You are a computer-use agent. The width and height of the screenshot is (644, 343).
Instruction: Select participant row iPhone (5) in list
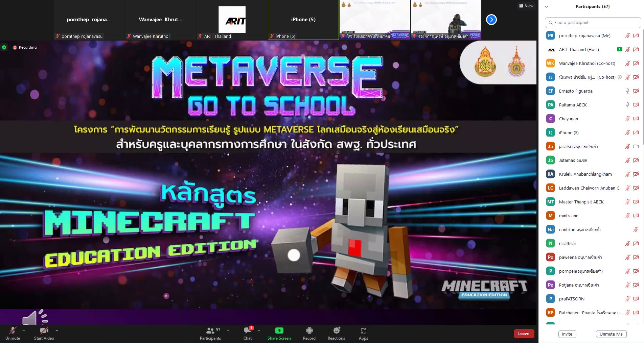pos(591,132)
